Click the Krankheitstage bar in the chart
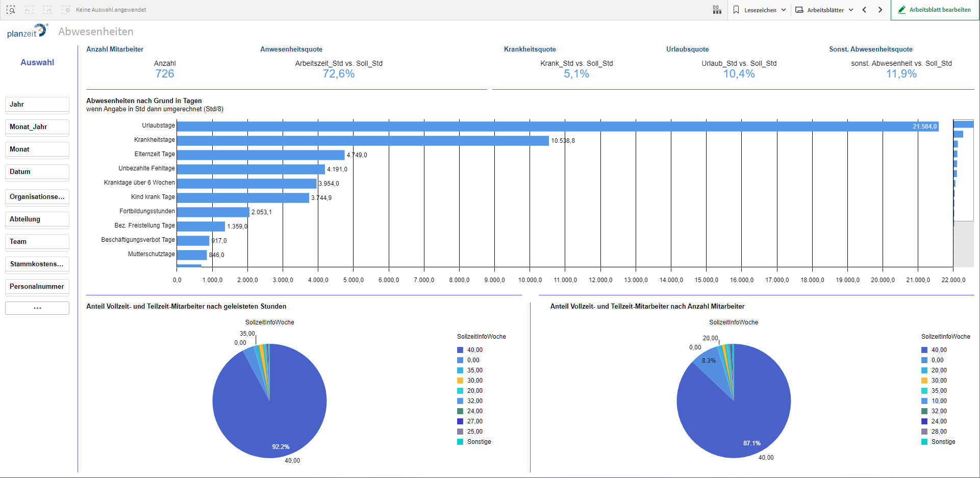980x478 pixels. tap(362, 141)
